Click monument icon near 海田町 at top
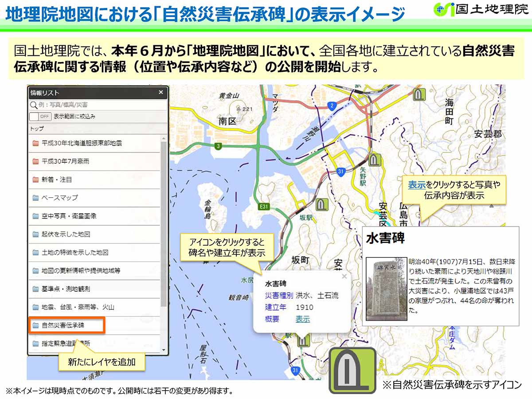Viewport: 532px width, 399px height. tap(419, 94)
